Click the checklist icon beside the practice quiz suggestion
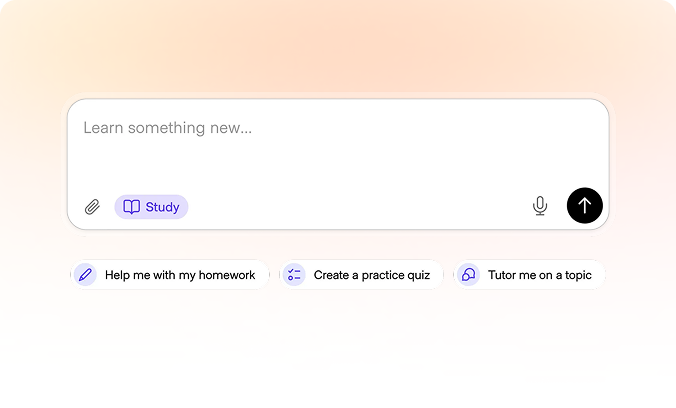Viewport: 676px width, 408px height. pos(294,275)
